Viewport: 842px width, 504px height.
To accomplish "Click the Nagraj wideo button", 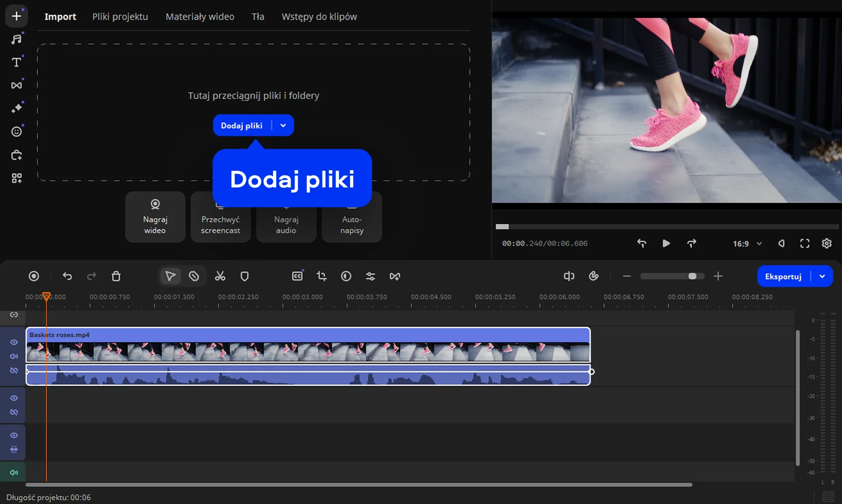I will [x=155, y=217].
